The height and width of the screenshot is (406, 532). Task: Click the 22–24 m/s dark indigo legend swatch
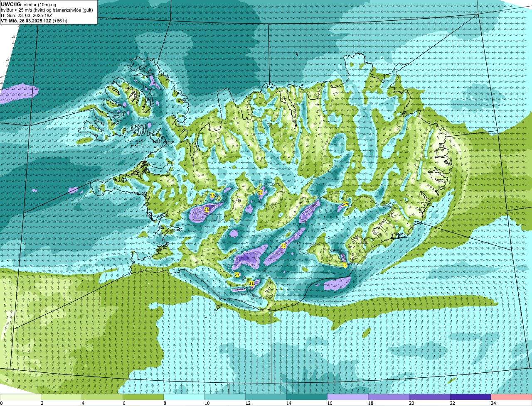coord(470,397)
